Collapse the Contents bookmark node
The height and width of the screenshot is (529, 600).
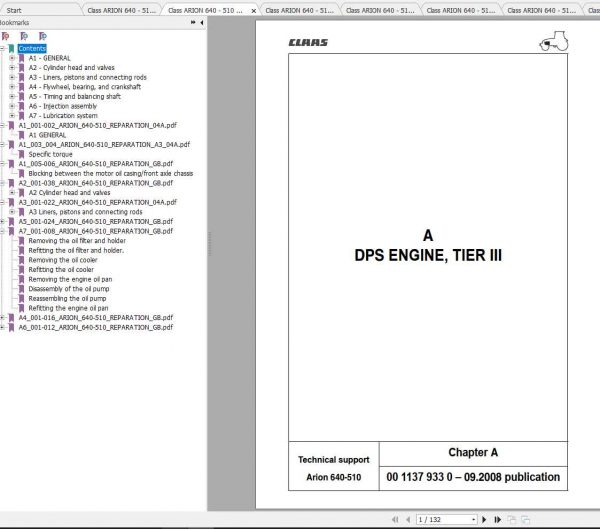(2, 49)
